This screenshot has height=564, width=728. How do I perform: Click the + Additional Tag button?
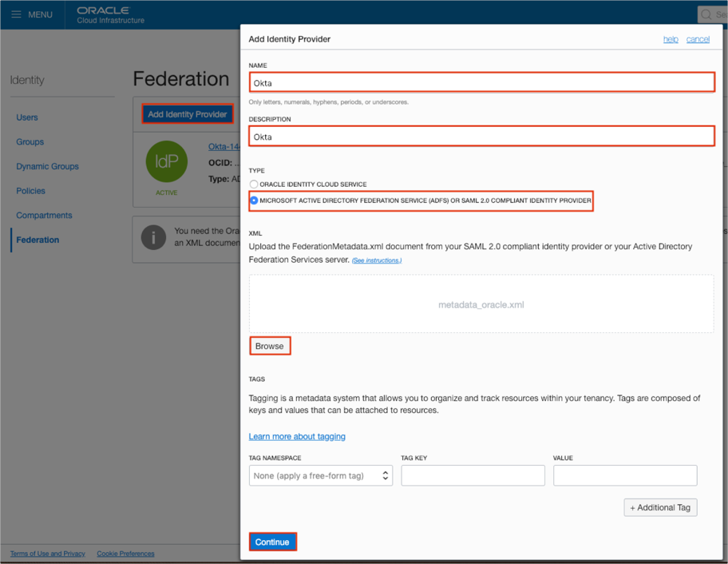(x=660, y=508)
